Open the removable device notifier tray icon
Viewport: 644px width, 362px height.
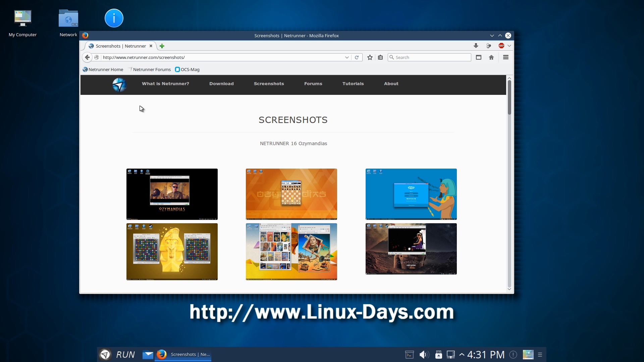coord(438,355)
